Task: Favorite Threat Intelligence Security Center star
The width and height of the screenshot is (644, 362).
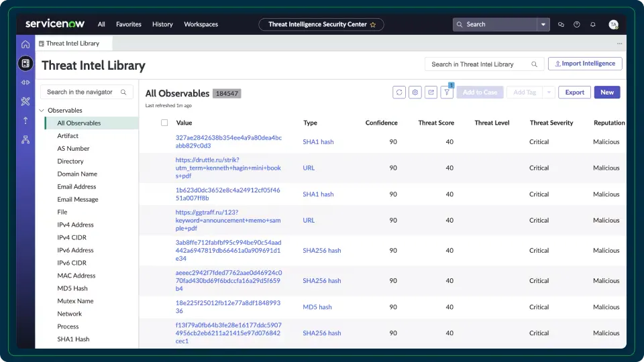Action: (x=373, y=25)
